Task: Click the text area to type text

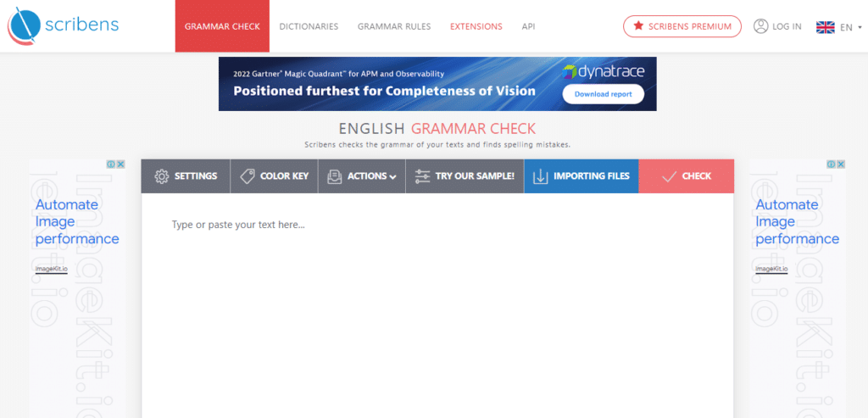Action: pos(437,305)
